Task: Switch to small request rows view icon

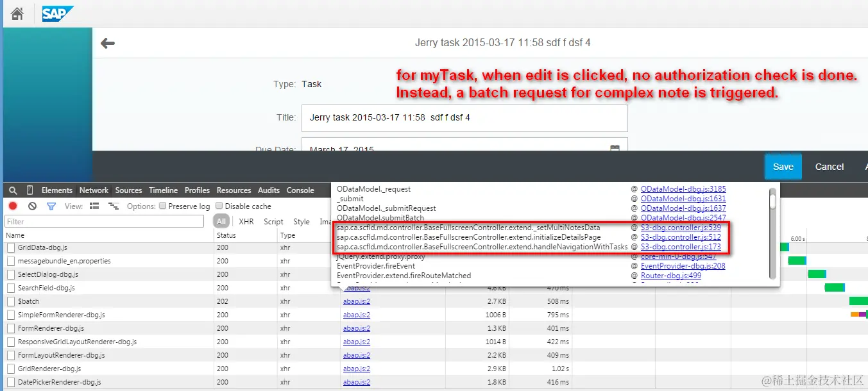Action: pyautogui.click(x=114, y=206)
